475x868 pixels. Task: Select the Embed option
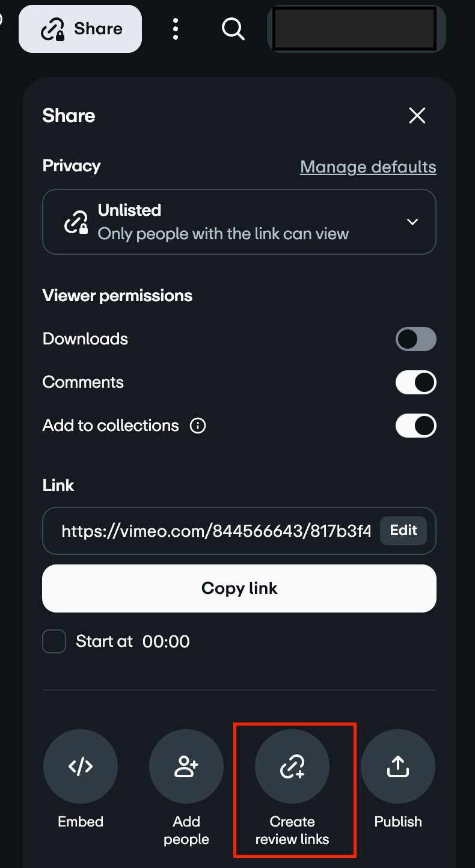click(x=80, y=766)
